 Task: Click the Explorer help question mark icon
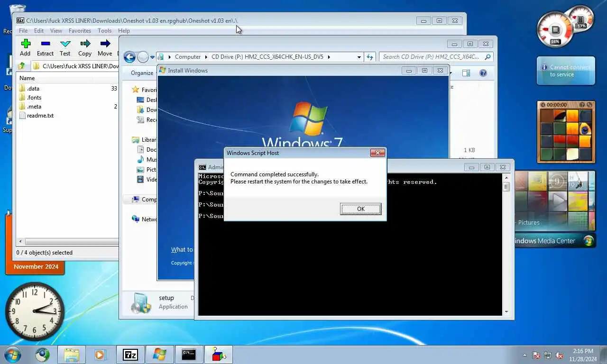point(483,73)
